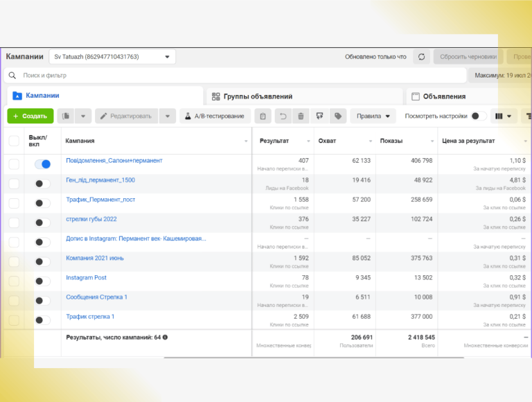Click the export/share icon in toolbar

[319, 116]
